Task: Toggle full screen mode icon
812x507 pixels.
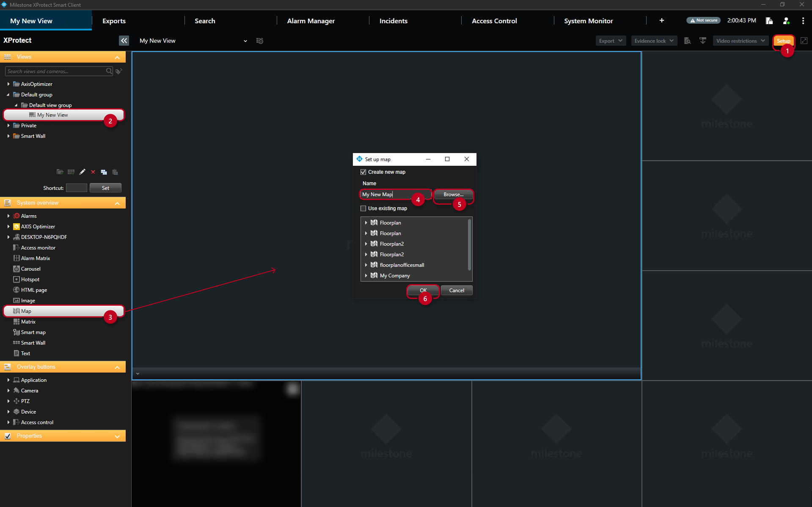Action: click(804, 41)
